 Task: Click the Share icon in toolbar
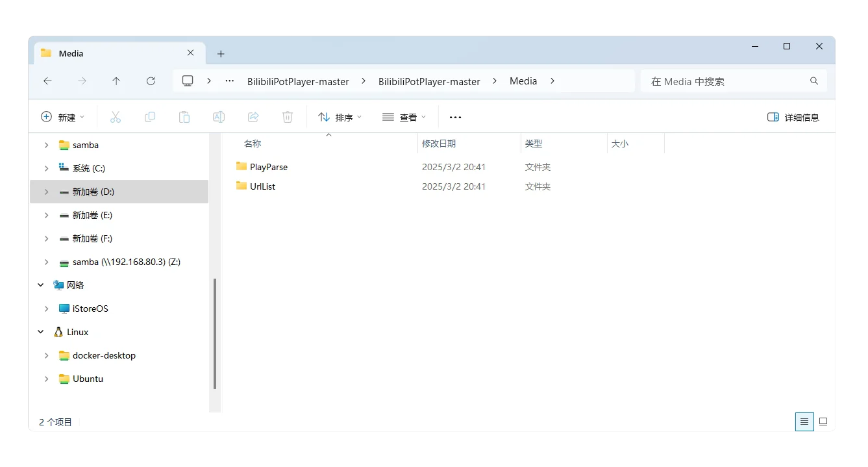(x=253, y=117)
